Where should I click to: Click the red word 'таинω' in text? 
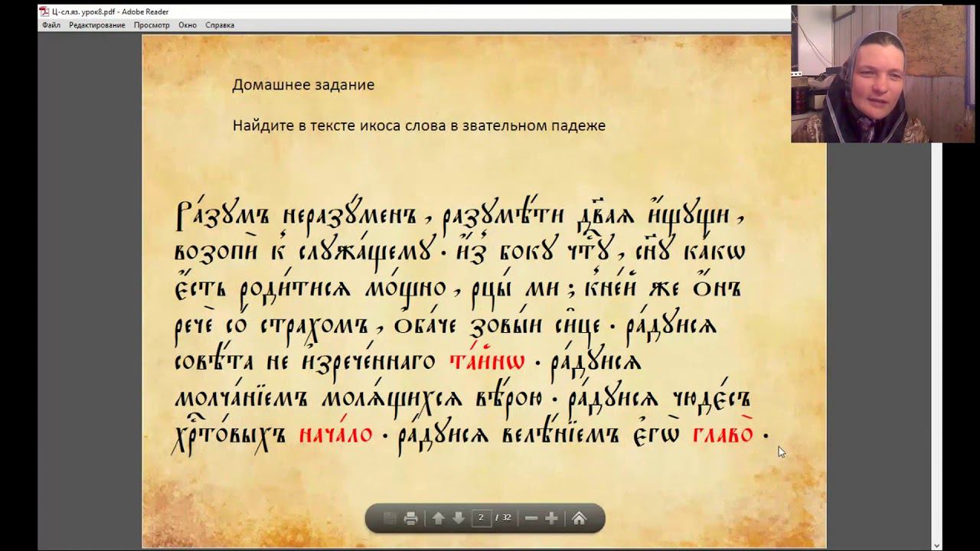pyautogui.click(x=487, y=360)
